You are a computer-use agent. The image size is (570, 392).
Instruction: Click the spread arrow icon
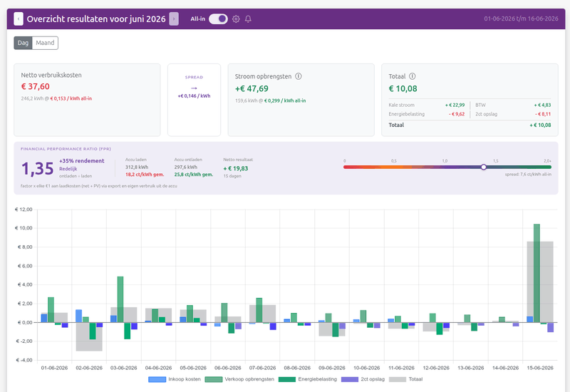point(194,88)
